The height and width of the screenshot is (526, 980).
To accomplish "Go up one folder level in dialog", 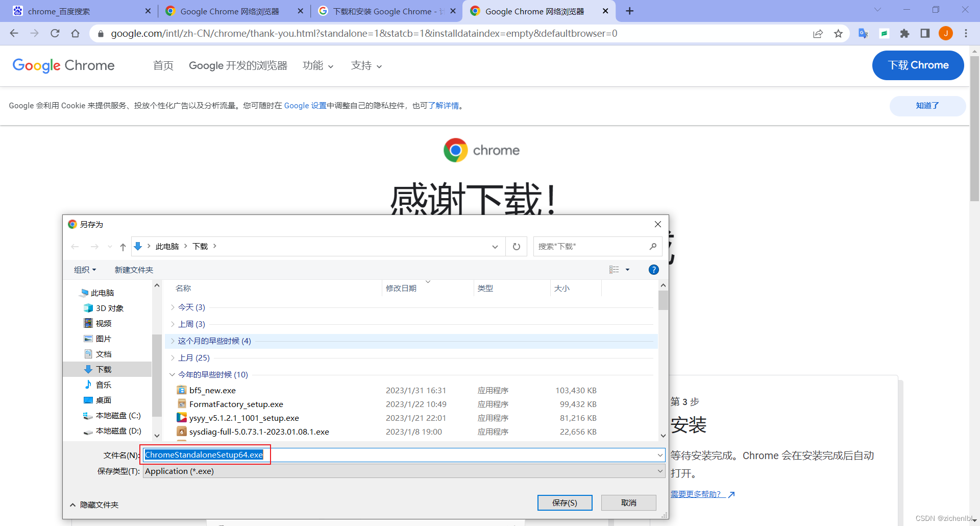I will point(123,247).
